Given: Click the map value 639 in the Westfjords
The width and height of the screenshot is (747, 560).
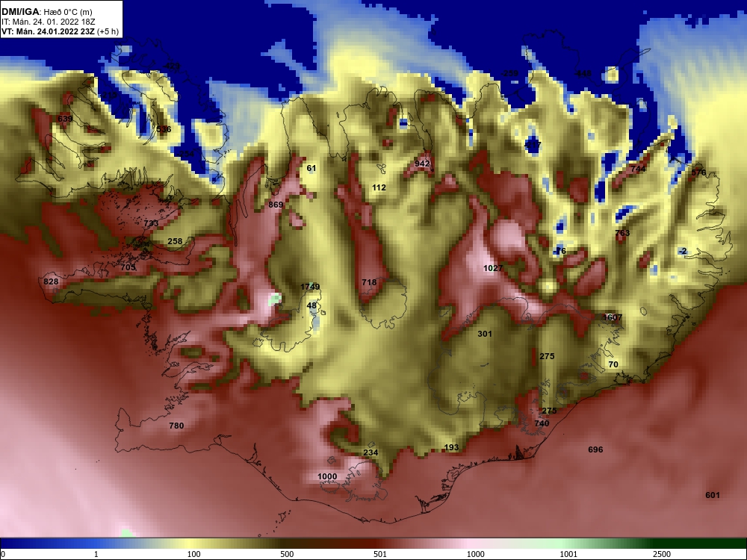Looking at the screenshot, I should [65, 119].
